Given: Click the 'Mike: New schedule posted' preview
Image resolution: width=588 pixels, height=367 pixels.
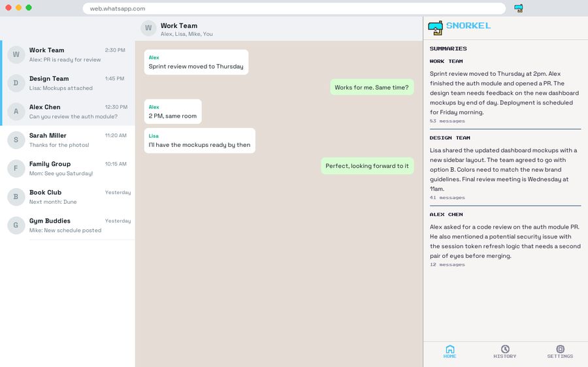Looking at the screenshot, I should 65,230.
